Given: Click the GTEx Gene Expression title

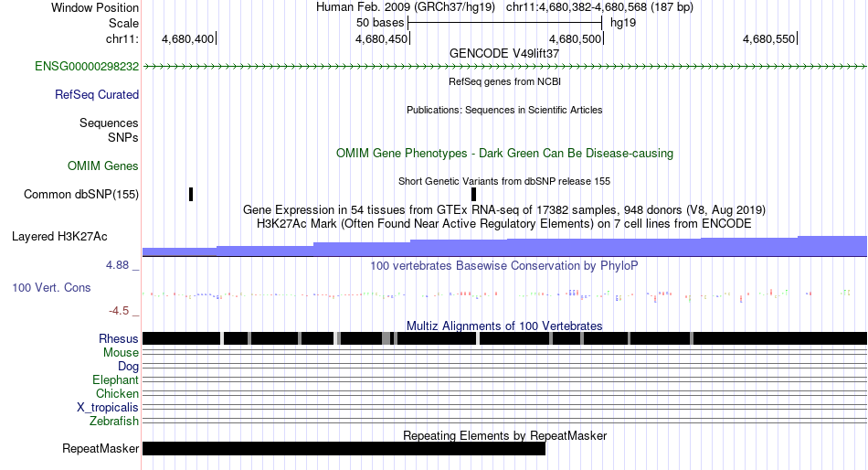Looking at the screenshot, I should tap(504, 210).
